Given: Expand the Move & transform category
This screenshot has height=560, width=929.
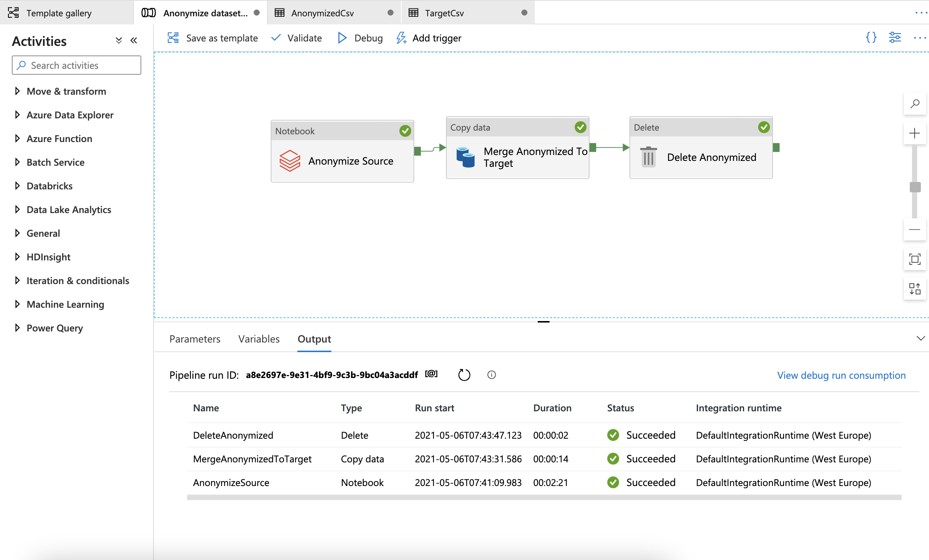Looking at the screenshot, I should pyautogui.click(x=17, y=91).
